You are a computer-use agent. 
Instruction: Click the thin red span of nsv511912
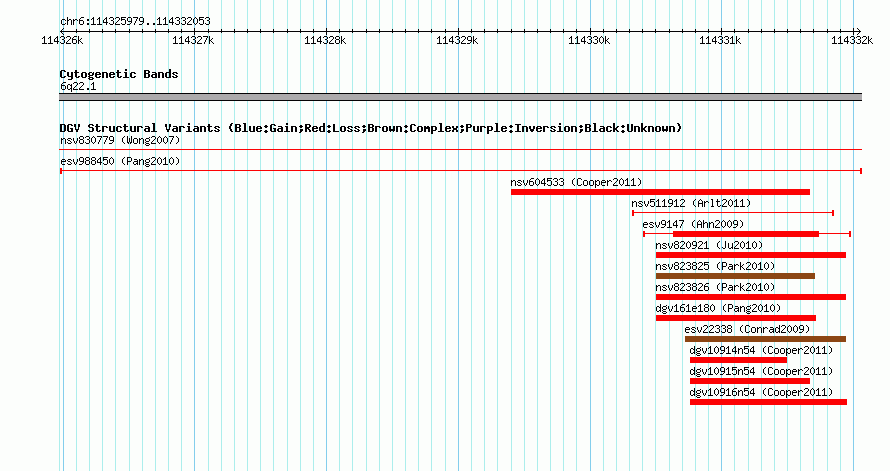733,213
